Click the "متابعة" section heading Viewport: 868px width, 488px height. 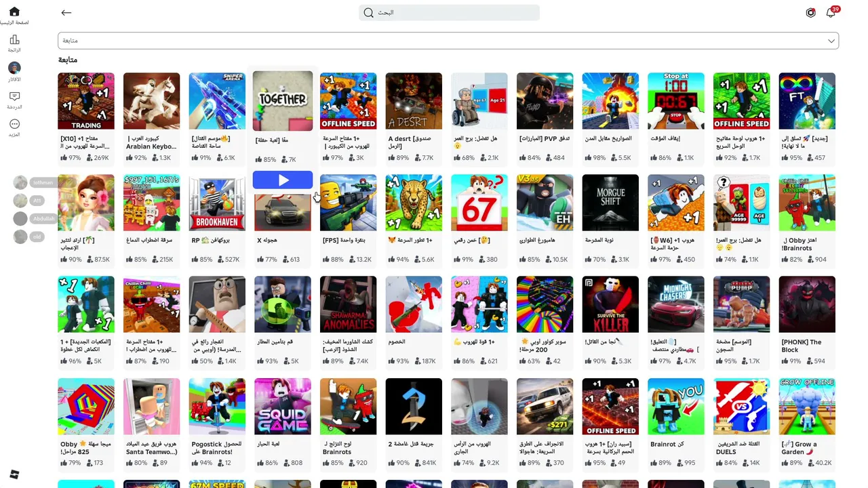[68, 60]
